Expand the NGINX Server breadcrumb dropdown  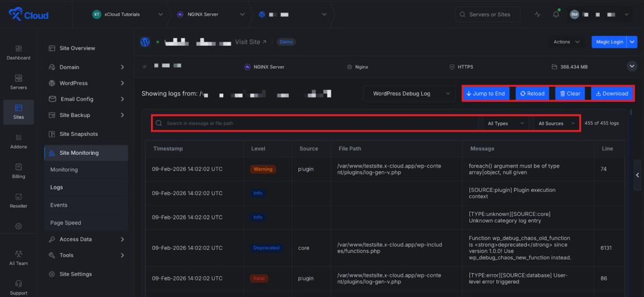click(241, 14)
